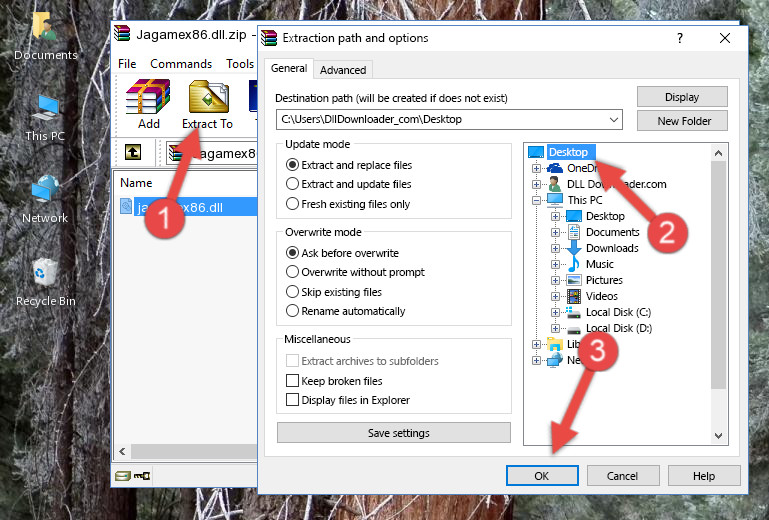Click the help question mark in dialog title
769x520 pixels.
click(x=680, y=38)
